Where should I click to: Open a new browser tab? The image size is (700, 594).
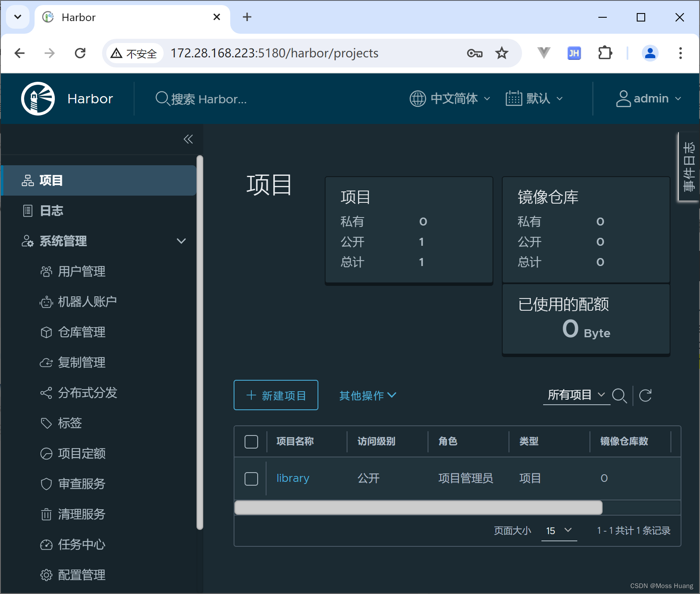point(247,17)
